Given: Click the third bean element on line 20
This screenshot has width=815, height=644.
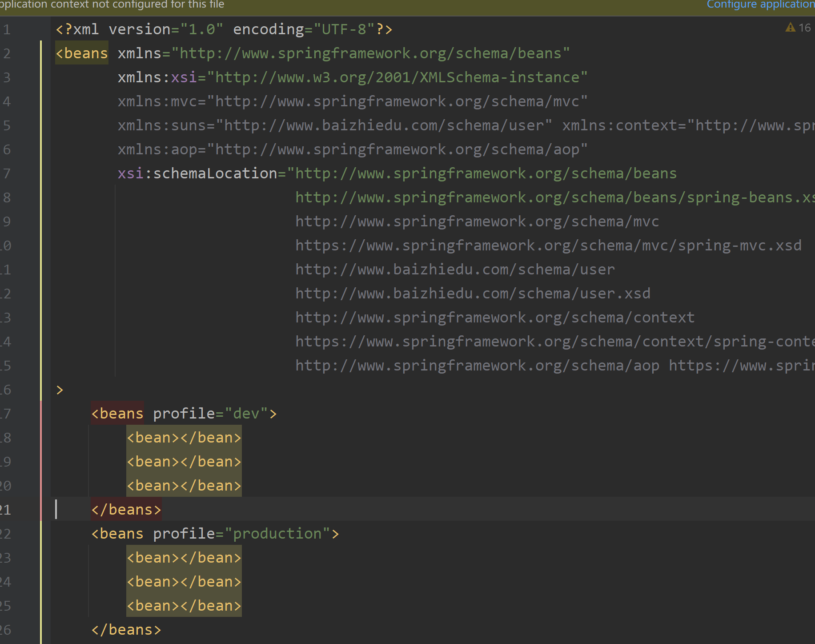Looking at the screenshot, I should pyautogui.click(x=184, y=486).
